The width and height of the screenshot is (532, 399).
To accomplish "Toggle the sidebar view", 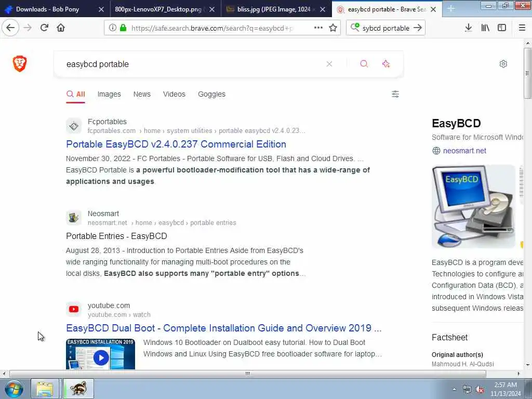I will tap(502, 28).
